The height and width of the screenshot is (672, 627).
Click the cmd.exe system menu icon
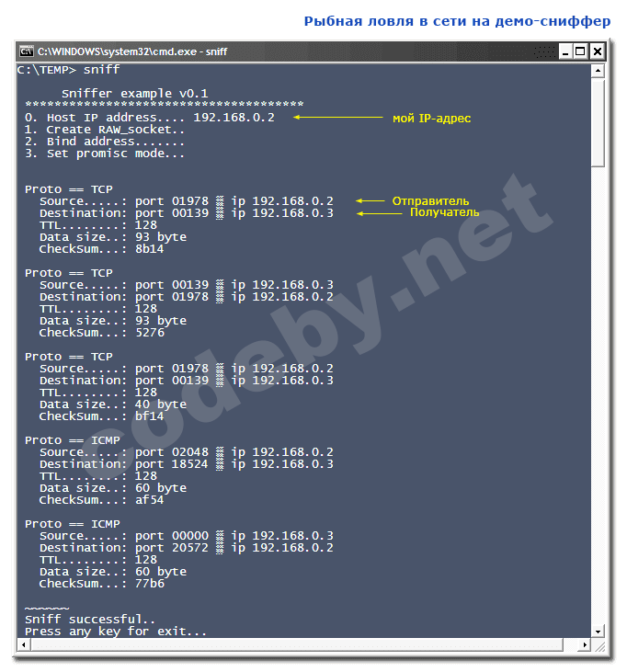[x=26, y=51]
